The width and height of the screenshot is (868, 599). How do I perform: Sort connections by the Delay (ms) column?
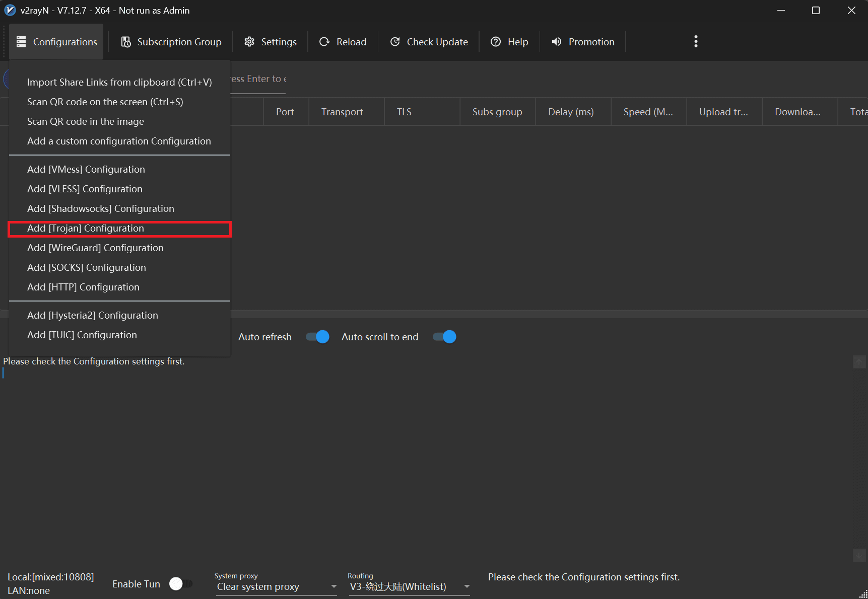[x=571, y=111]
